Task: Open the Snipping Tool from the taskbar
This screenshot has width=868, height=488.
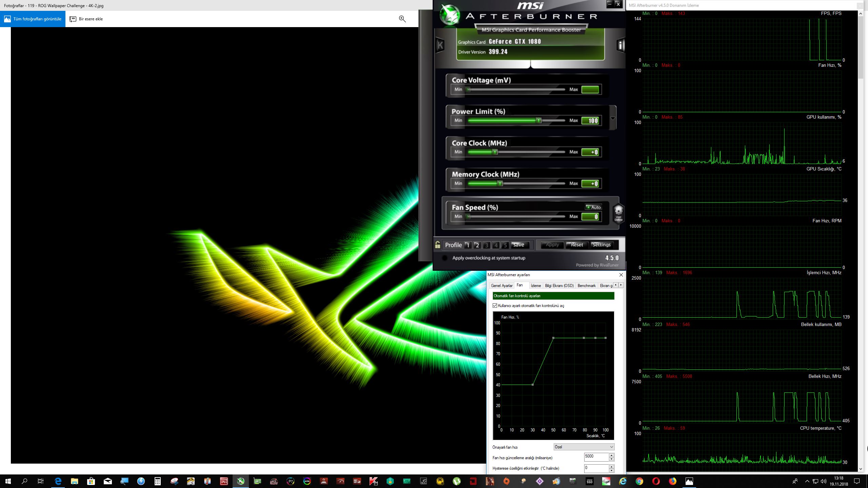Action: [x=174, y=481]
